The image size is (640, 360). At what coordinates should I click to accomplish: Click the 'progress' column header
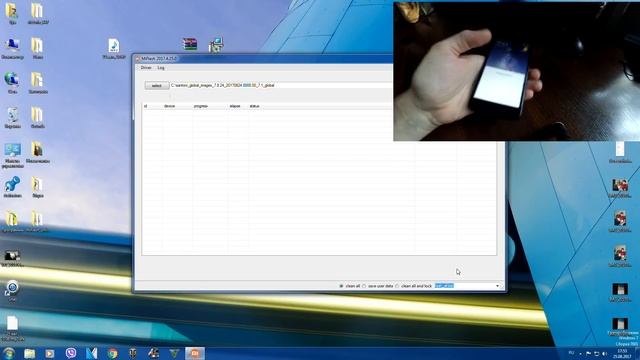point(201,106)
